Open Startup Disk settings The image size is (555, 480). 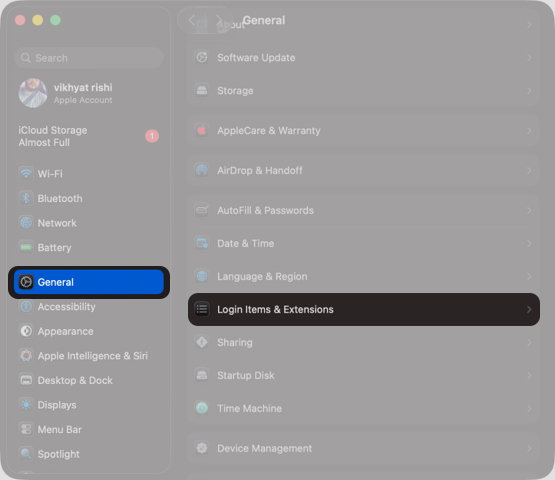click(x=364, y=375)
